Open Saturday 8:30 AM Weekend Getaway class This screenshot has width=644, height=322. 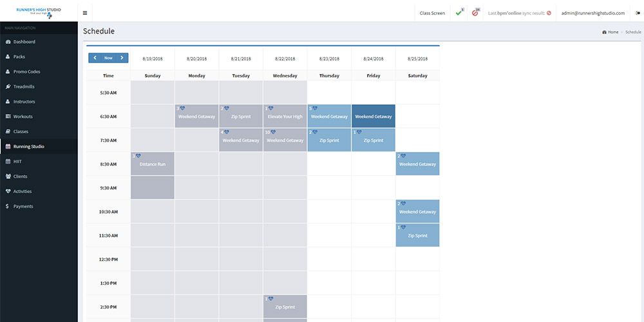(x=418, y=164)
